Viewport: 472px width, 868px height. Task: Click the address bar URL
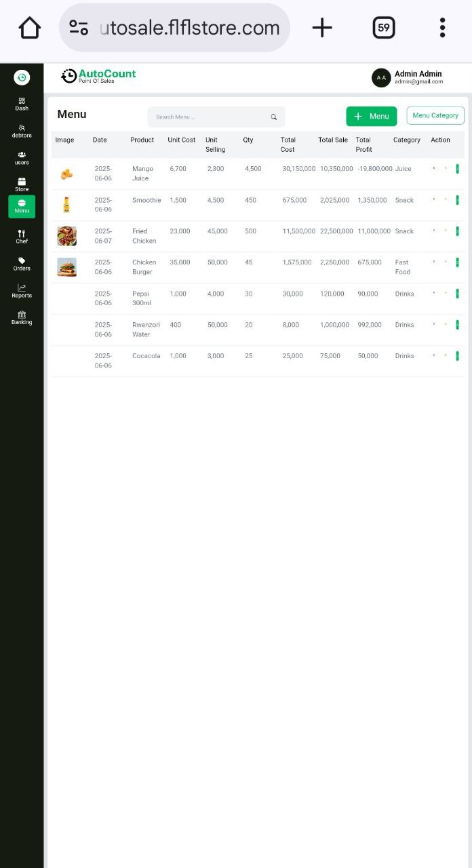[x=189, y=28]
